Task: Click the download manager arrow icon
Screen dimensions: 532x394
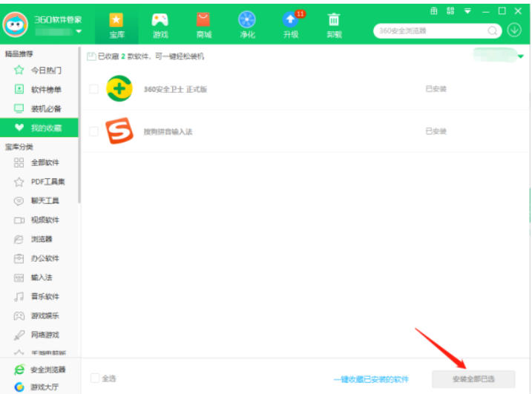Action: click(x=514, y=30)
